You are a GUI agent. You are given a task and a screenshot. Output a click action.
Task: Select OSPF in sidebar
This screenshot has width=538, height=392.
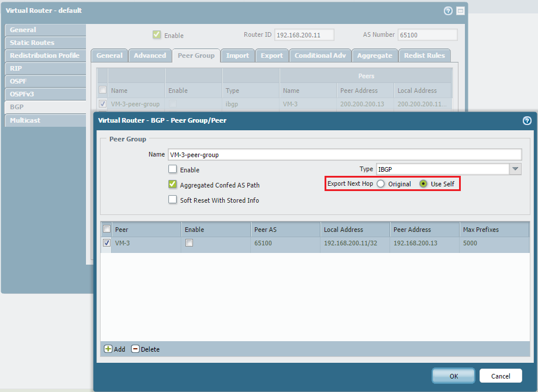[45, 81]
